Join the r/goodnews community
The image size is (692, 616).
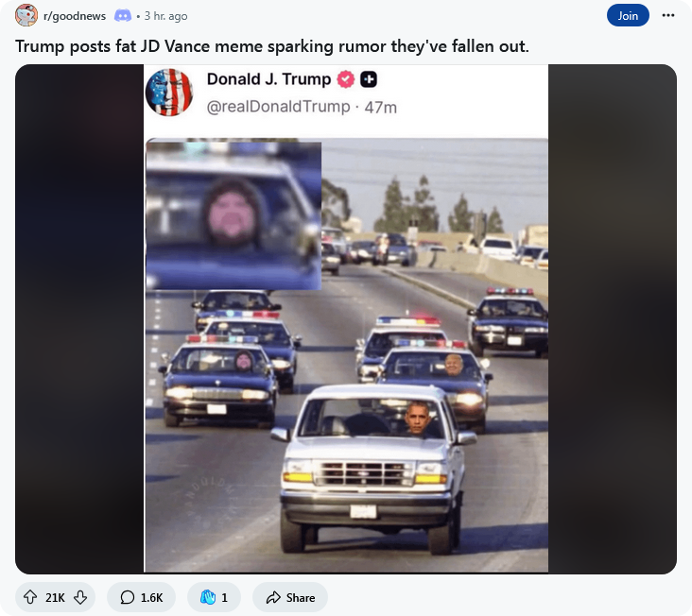click(628, 15)
